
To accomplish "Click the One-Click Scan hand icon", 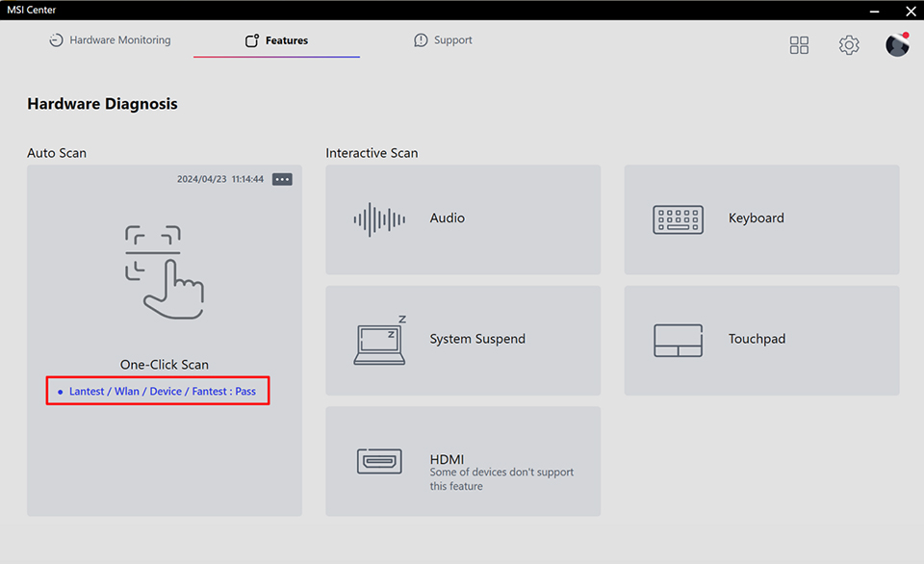I will click(x=165, y=272).
